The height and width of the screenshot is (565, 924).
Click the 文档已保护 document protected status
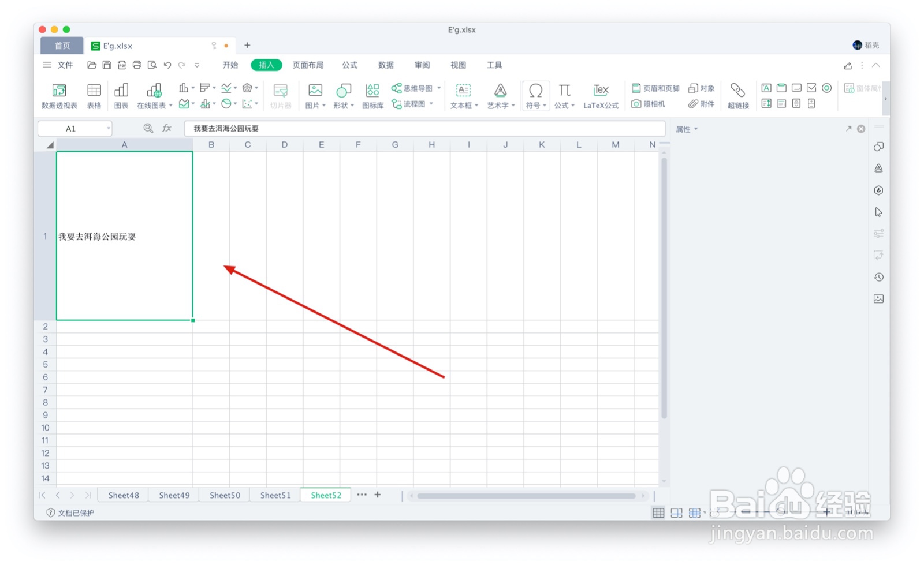(70, 512)
